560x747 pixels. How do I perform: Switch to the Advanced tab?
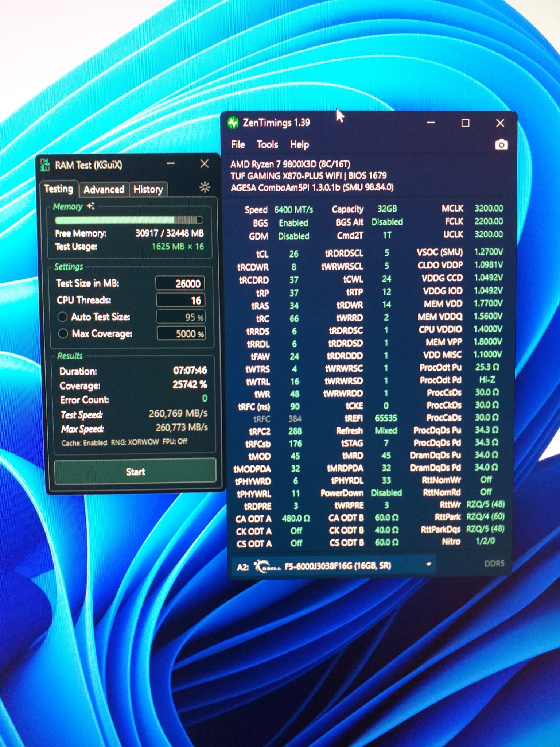104,189
